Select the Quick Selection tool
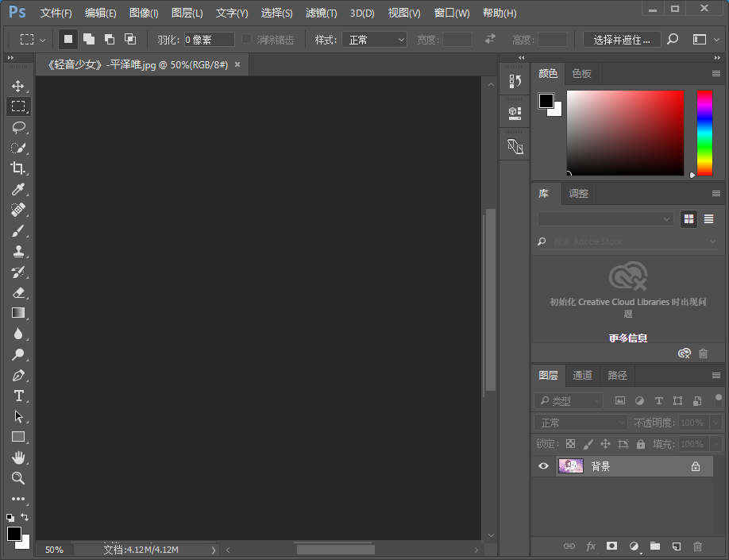Image resolution: width=729 pixels, height=560 pixels. tap(18, 148)
